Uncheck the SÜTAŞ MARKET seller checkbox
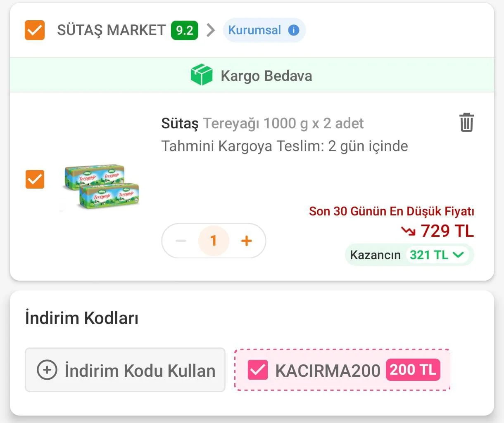This screenshot has width=504, height=423. (35, 30)
